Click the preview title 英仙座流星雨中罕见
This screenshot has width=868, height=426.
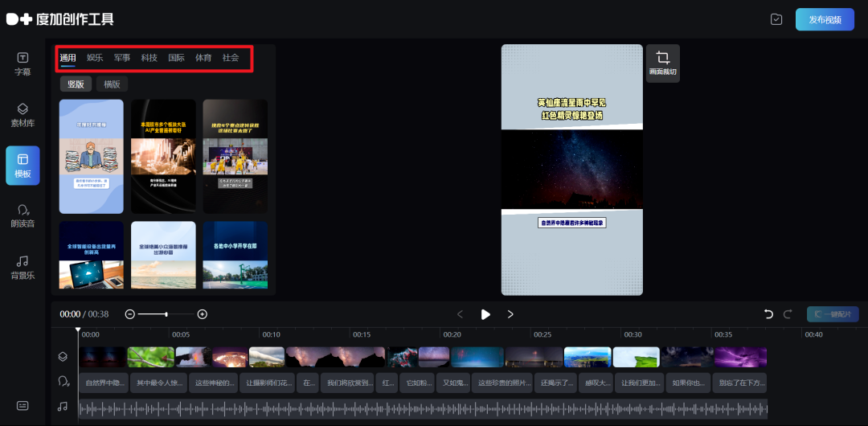tap(572, 103)
